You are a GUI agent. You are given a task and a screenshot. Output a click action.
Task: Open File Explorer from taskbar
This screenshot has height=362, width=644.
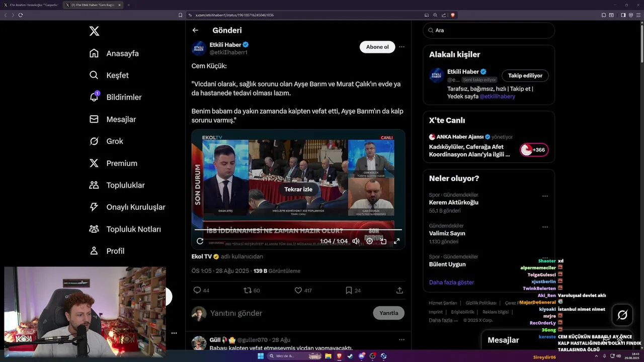[328, 356]
